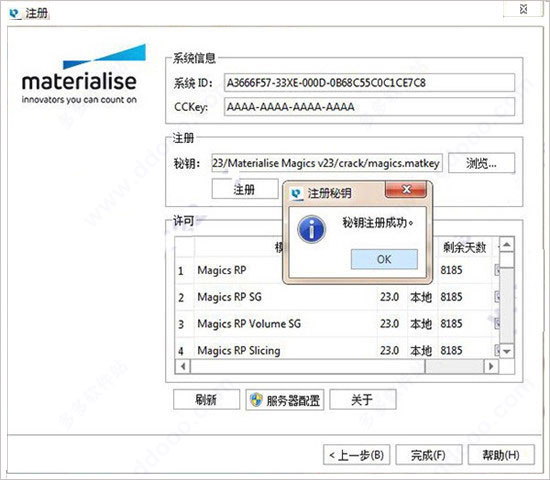Click horizontal scroll left arrow
550x480 pixels.
183,366
